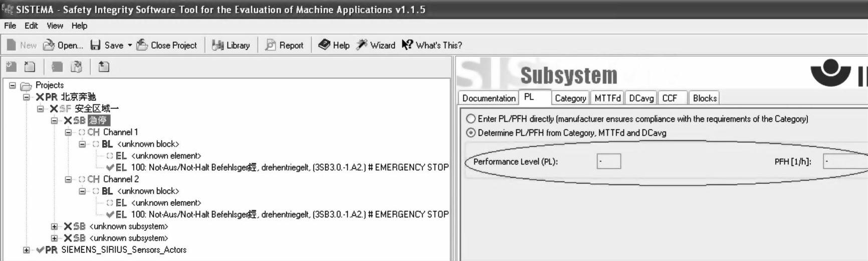
Task: Click the checkmark beside PR SIEMENS_SIRIUS_Sensors_Actors
Action: click(x=40, y=250)
